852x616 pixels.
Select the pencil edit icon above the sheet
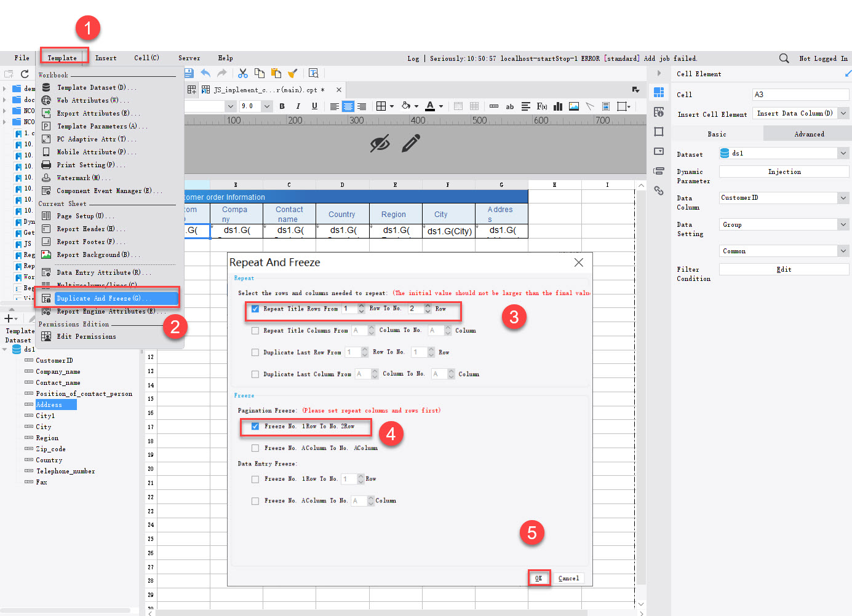tap(411, 143)
